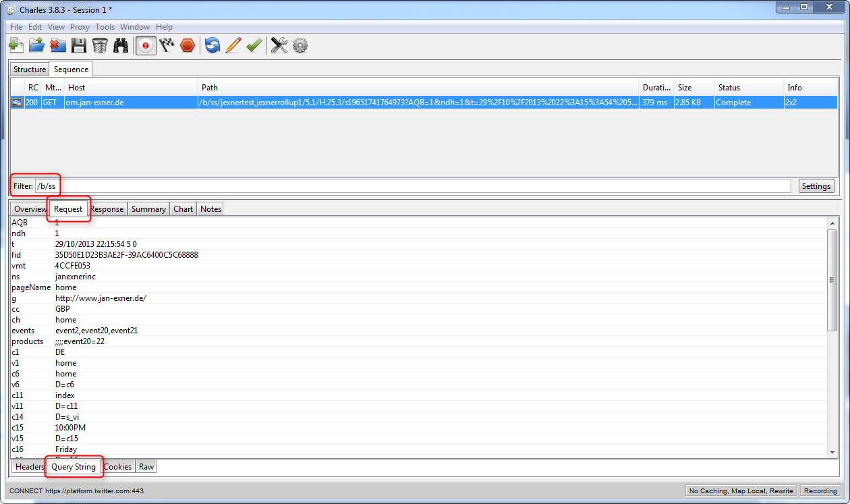Save session with the floppy disk icon
This screenshot has height=504, width=850.
(x=79, y=45)
